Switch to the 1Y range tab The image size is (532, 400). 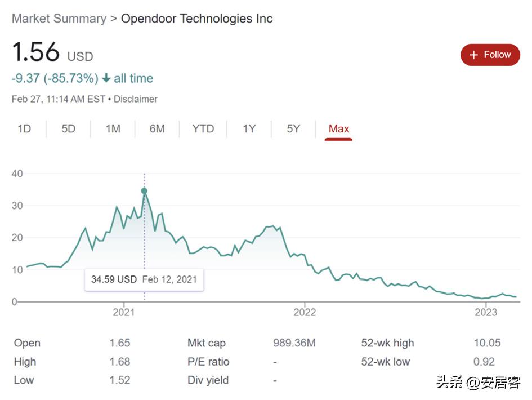[x=249, y=128]
